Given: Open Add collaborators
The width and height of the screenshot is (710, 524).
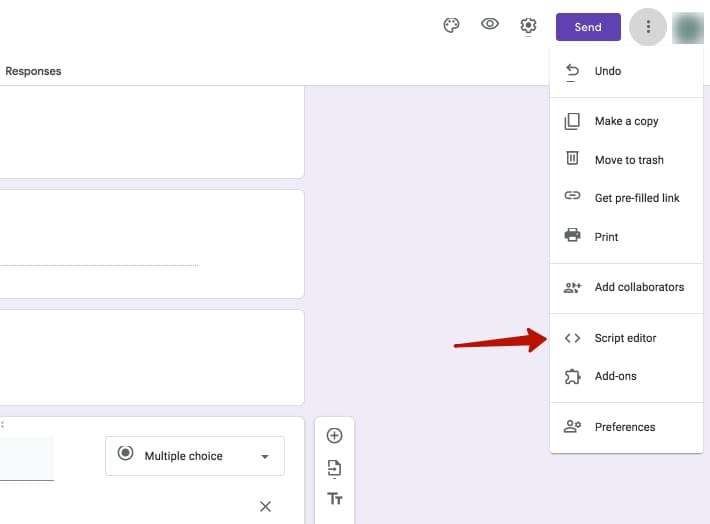Looking at the screenshot, I should coord(627,287).
